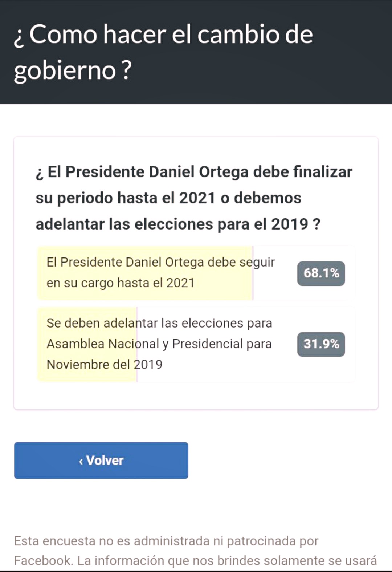The height and width of the screenshot is (572, 392).
Task: Click the yellow 68.1% progress bar
Action: pyautogui.click(x=145, y=273)
